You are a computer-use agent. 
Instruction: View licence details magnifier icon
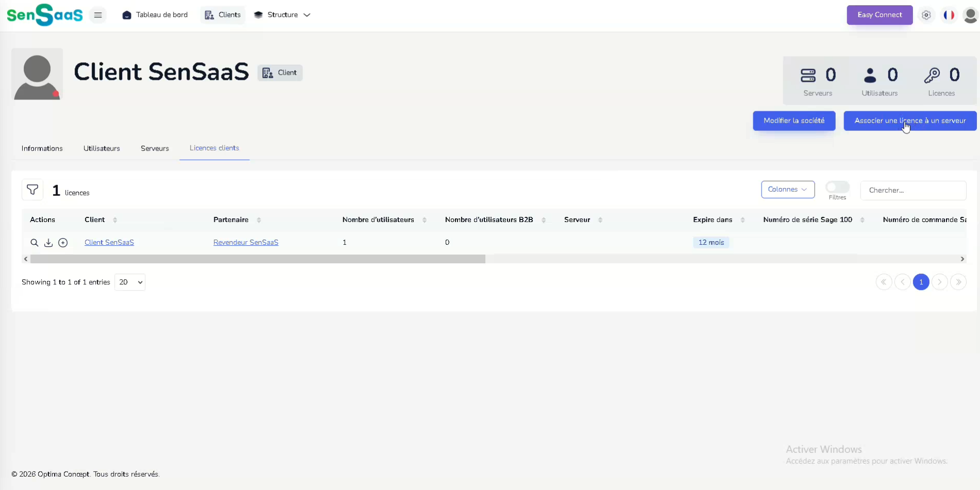pos(34,243)
